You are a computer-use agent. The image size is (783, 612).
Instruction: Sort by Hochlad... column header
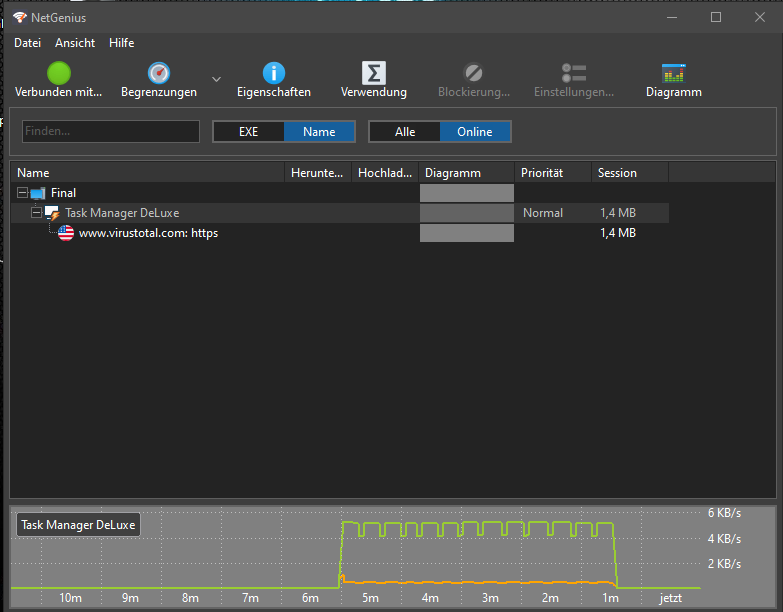pyautogui.click(x=385, y=173)
